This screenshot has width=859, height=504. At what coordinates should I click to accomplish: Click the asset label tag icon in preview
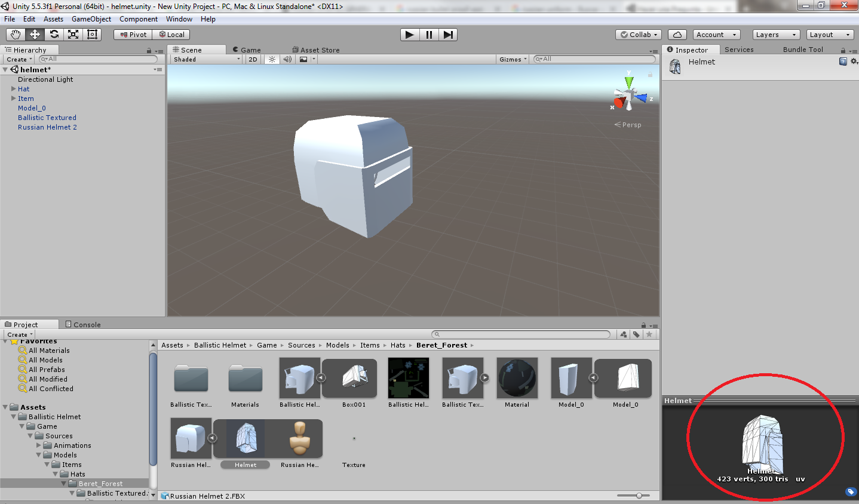851,491
